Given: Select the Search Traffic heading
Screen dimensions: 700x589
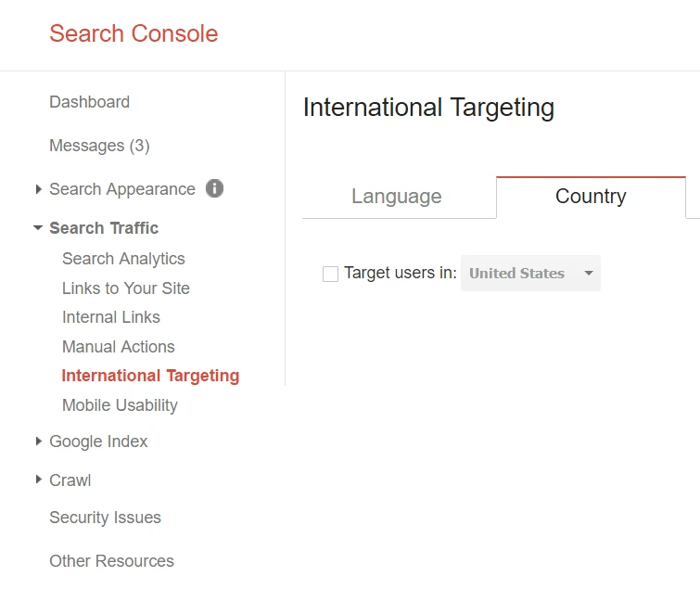Looking at the screenshot, I should (x=104, y=228).
